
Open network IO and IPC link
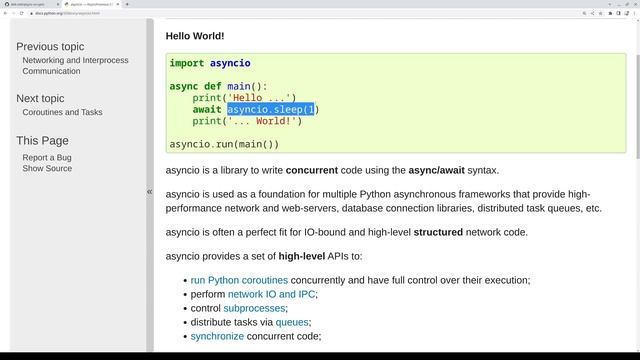pos(271,294)
